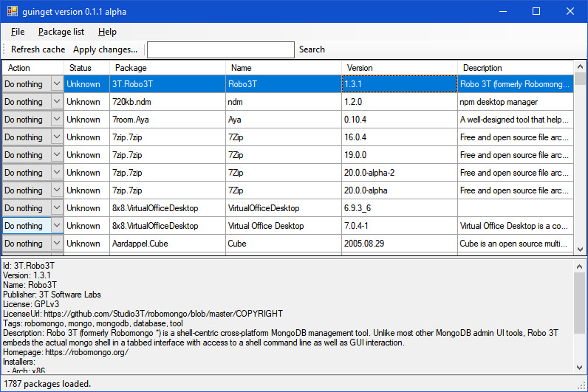Viewport: 588px width, 392px height.
Task: Click the package list scroll-down arrow
Action: click(580, 250)
